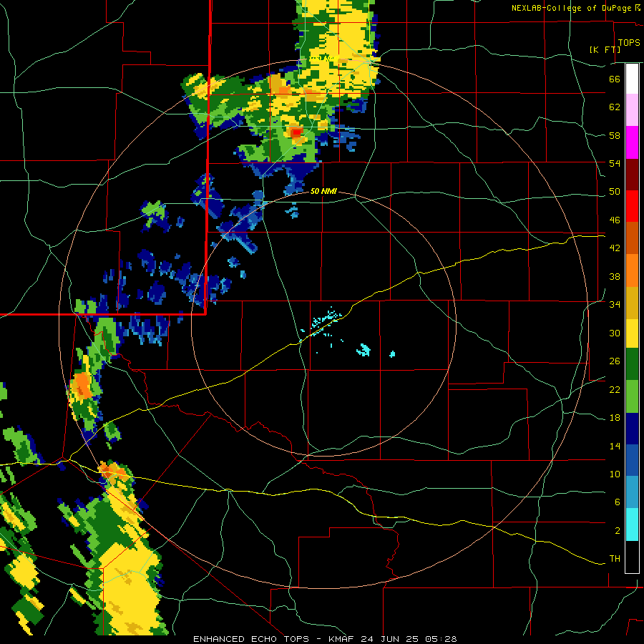Click legend value 62
This screenshot has height=644, width=644.
(615, 107)
